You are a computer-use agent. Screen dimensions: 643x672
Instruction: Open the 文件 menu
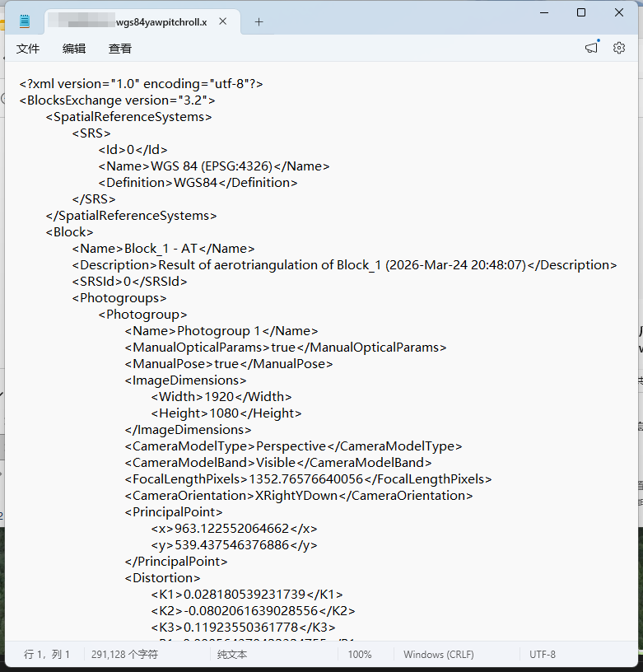(x=28, y=49)
